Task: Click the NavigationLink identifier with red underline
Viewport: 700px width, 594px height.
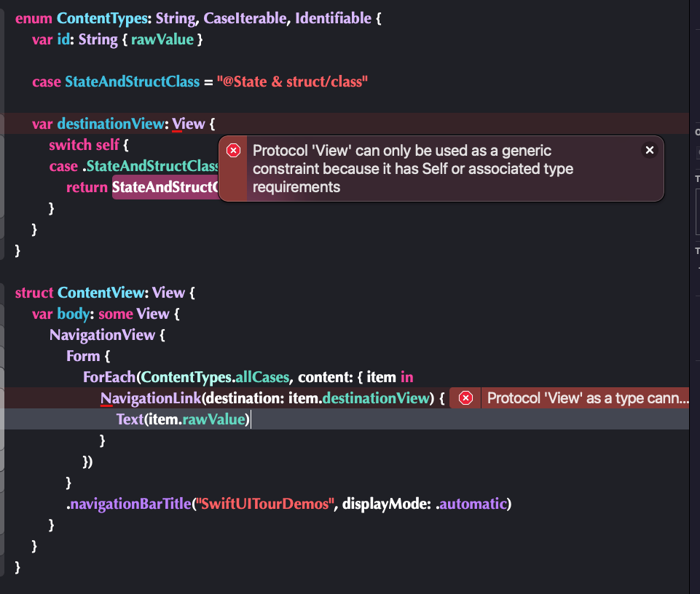Action: (x=151, y=398)
